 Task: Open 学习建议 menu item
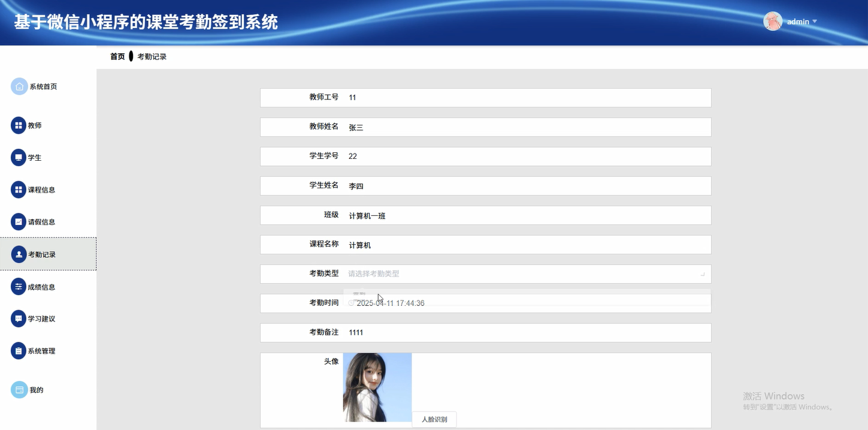48,318
